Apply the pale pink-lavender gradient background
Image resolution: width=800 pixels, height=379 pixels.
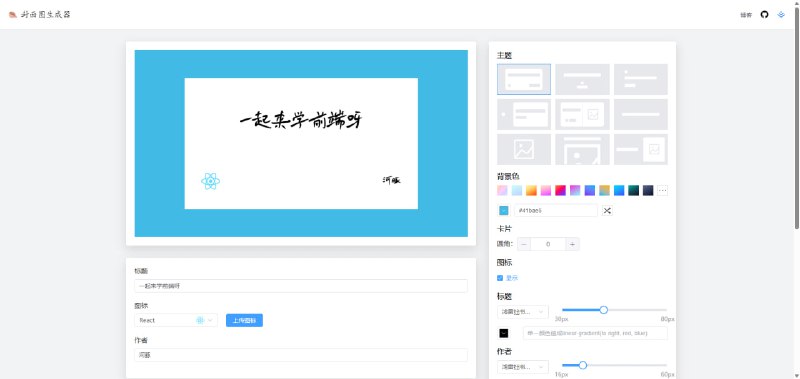point(503,190)
